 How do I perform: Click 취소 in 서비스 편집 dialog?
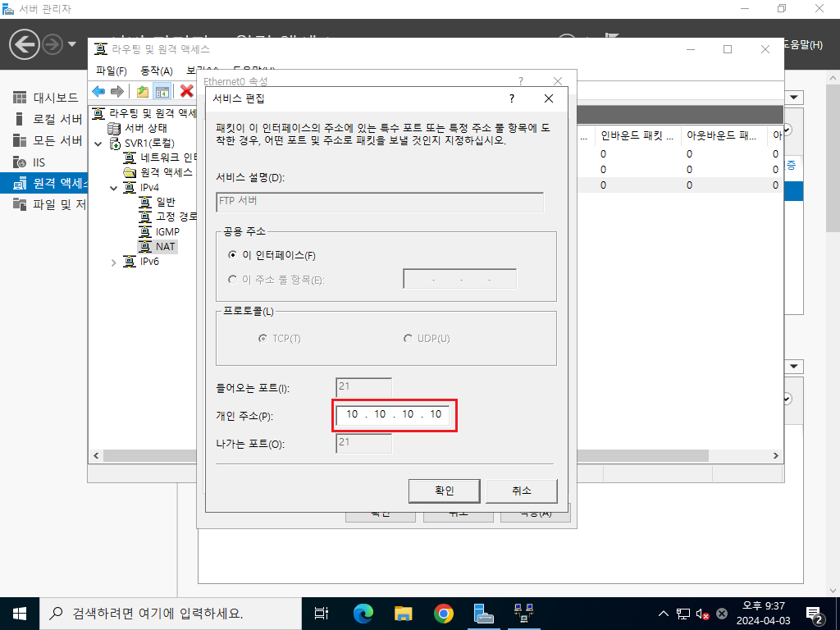[x=521, y=491]
